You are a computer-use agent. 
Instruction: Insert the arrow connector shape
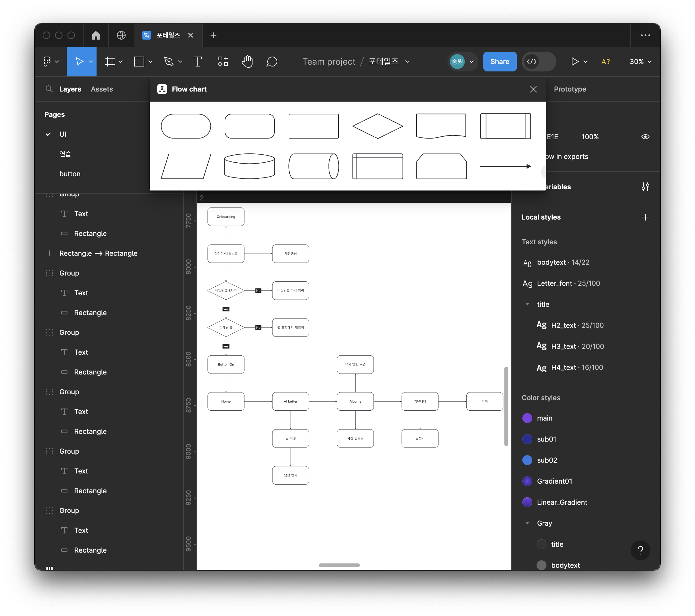point(505,166)
